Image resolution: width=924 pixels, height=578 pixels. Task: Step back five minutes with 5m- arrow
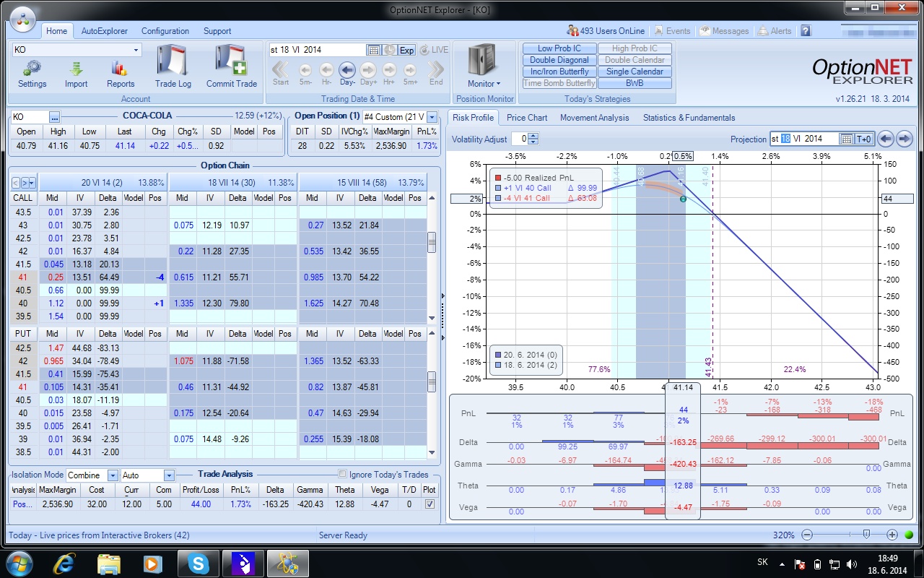[x=305, y=70]
